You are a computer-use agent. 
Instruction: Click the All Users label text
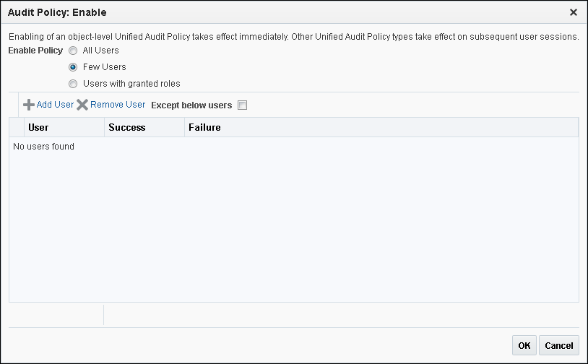pos(101,51)
